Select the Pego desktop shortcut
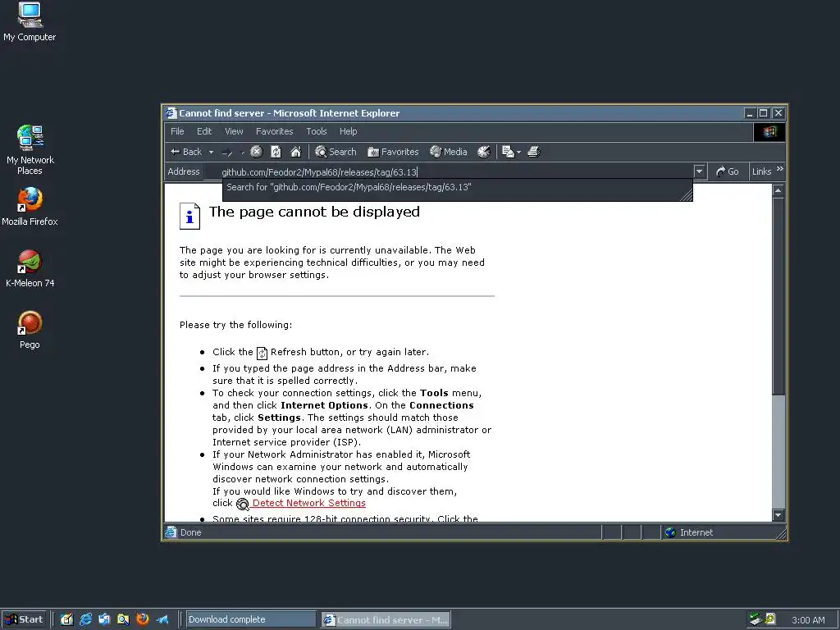840x630 pixels. tap(30, 331)
